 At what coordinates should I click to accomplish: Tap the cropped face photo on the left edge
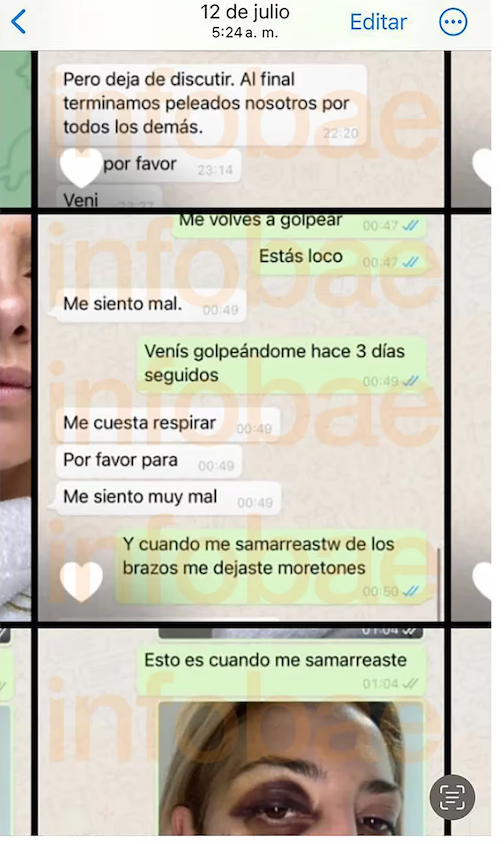16,417
